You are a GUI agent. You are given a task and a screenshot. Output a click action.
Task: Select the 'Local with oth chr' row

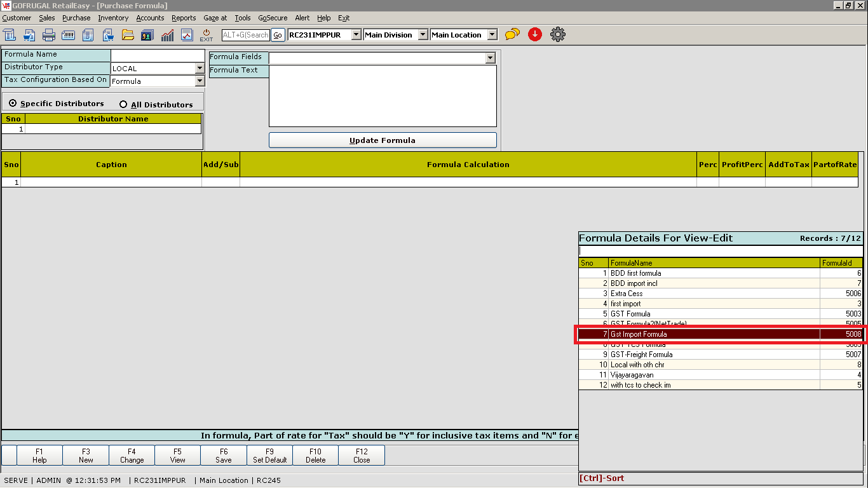[x=721, y=365]
